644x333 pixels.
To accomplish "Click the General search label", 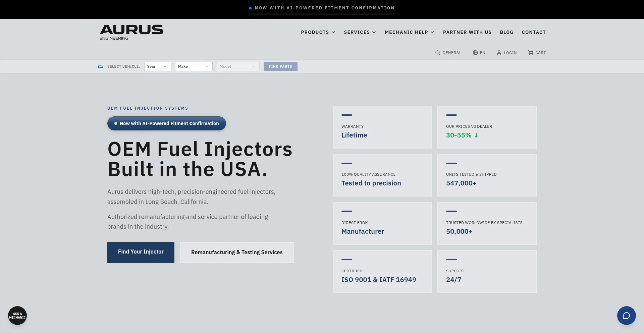I will click(x=452, y=53).
